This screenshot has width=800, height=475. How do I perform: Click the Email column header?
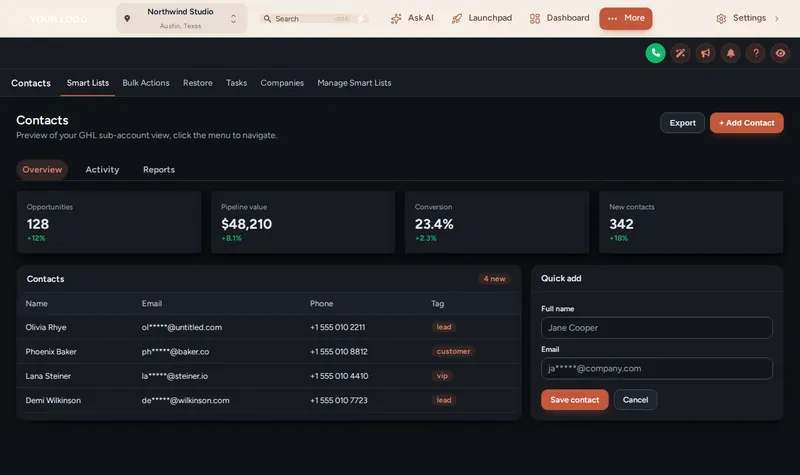[152, 304]
